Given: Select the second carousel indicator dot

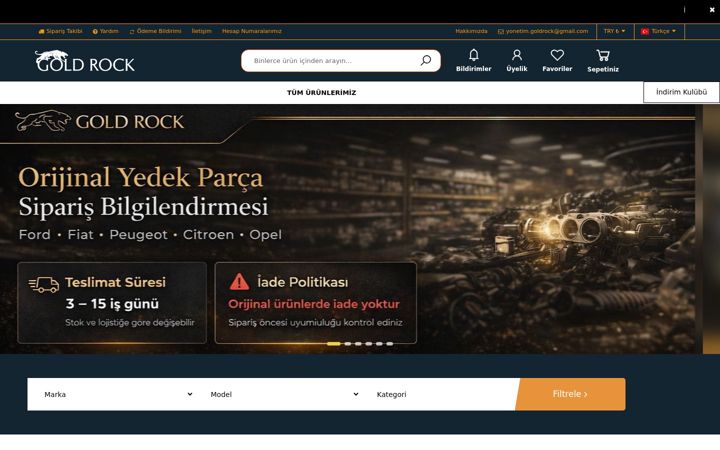Looking at the screenshot, I should click(348, 343).
